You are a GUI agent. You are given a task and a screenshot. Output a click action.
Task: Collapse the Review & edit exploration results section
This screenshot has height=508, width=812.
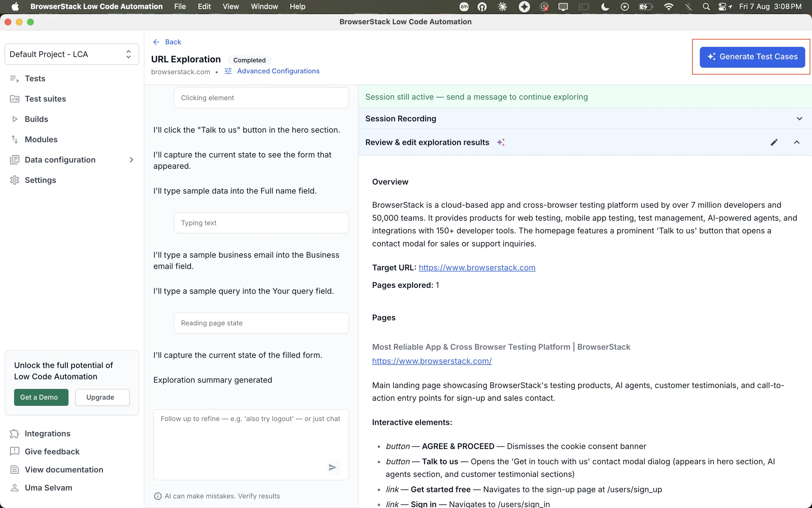[796, 143]
